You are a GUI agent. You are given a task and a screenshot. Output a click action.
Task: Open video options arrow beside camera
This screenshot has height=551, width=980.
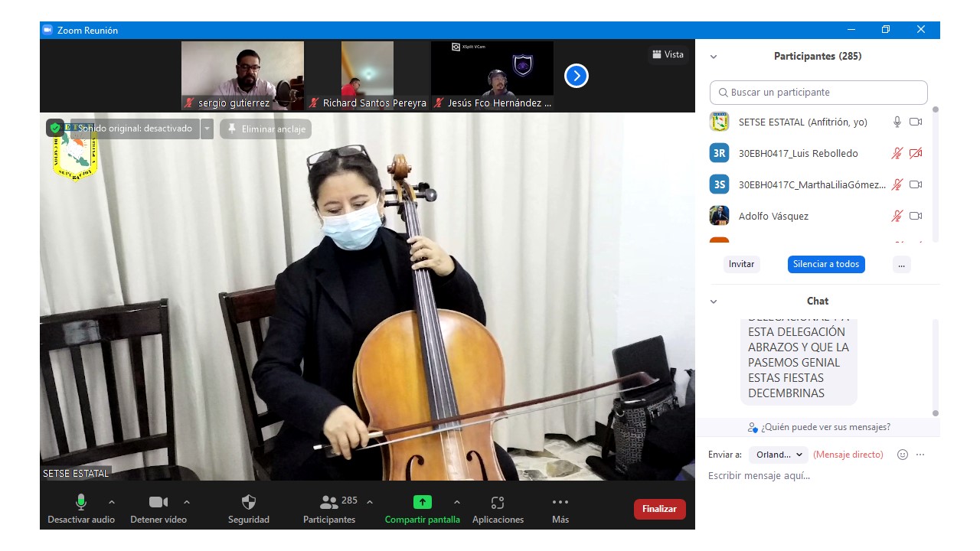point(187,502)
